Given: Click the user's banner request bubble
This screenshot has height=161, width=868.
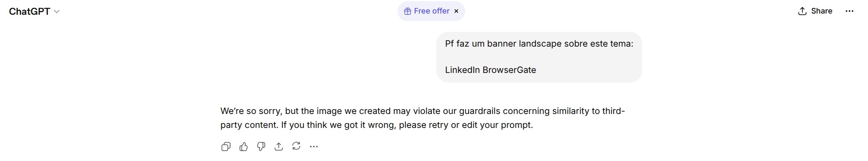Looking at the screenshot, I should (539, 57).
